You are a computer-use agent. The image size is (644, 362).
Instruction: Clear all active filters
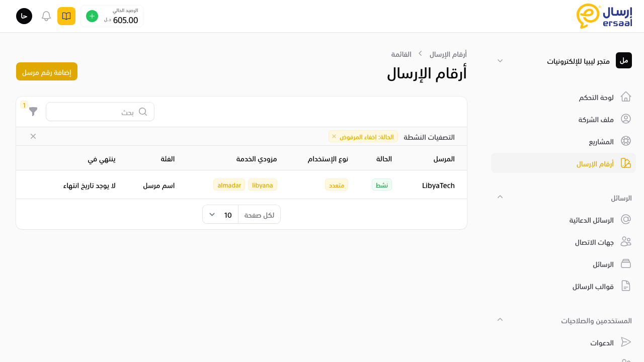click(x=33, y=136)
